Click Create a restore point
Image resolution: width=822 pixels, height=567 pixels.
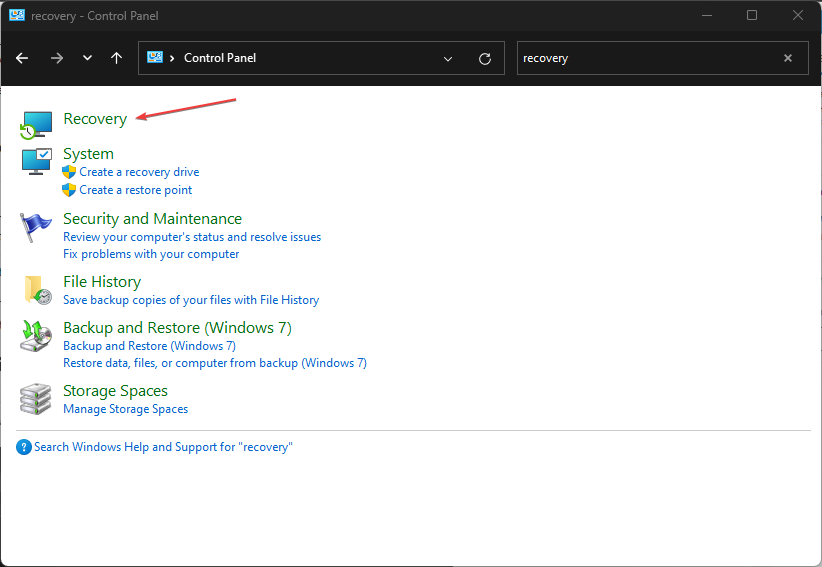point(135,190)
